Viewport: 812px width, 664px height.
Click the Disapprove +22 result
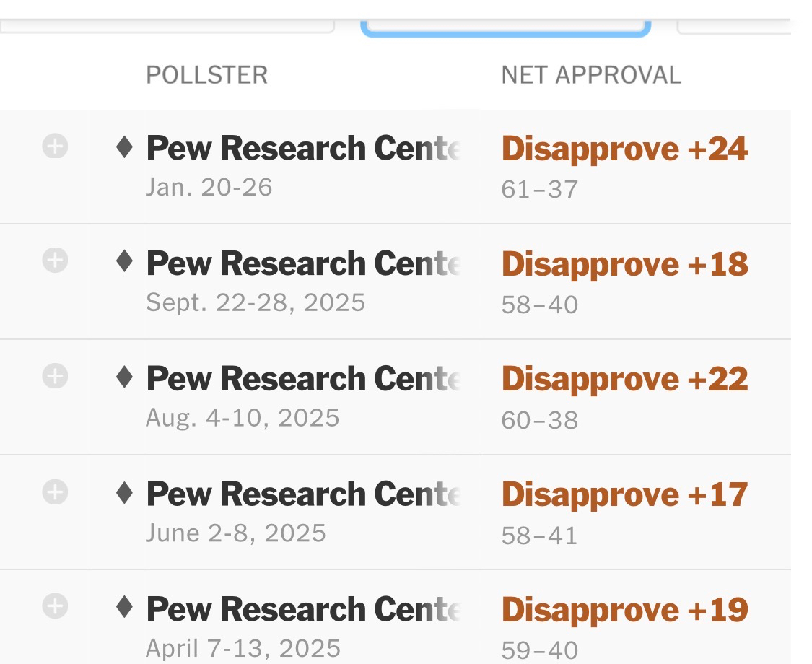pyautogui.click(x=624, y=380)
